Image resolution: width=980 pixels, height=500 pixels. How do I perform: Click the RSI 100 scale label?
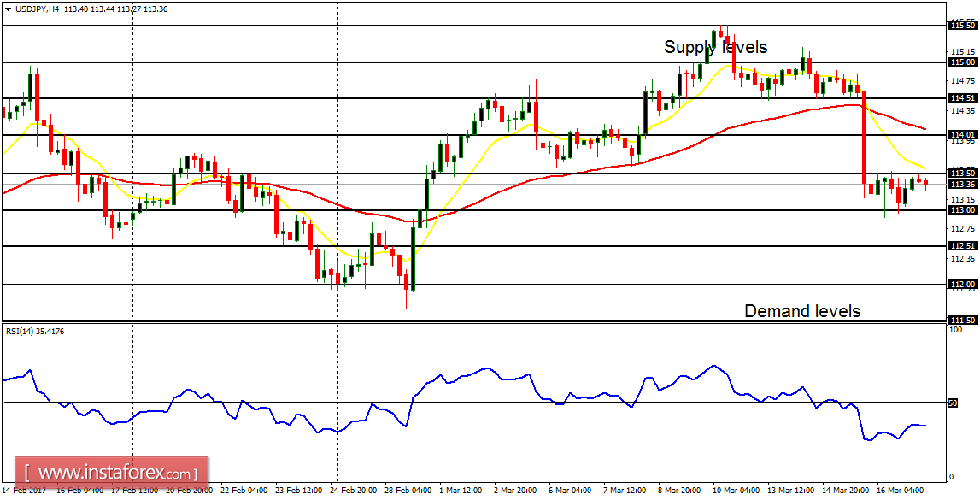955,329
